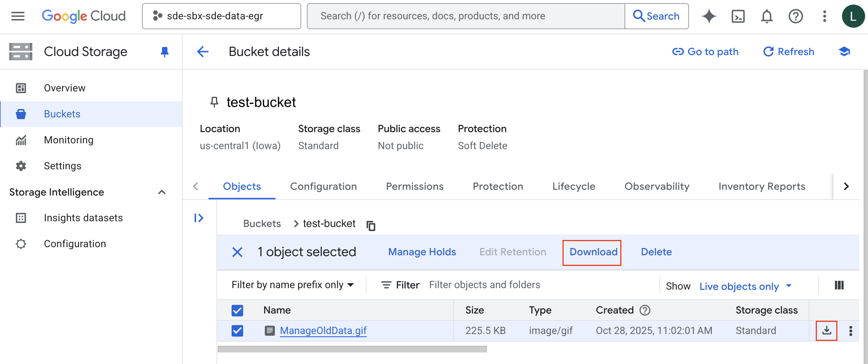Expand the folder browser side panel
This screenshot has width=868, height=364.
pyautogui.click(x=199, y=218)
